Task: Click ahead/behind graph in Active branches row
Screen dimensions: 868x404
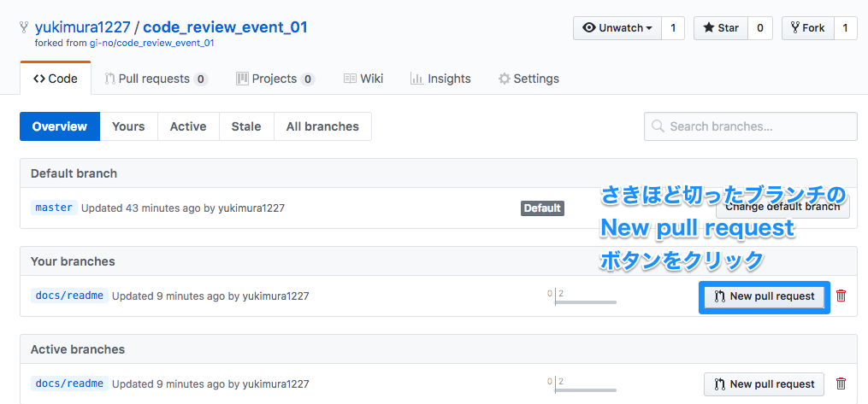Action: pyautogui.click(x=582, y=384)
